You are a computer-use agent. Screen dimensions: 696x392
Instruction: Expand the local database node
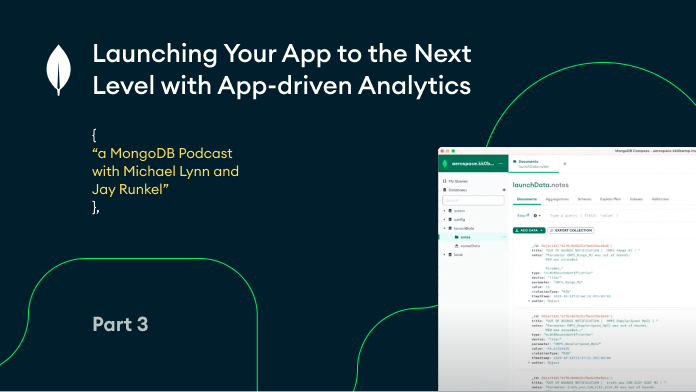click(445, 255)
